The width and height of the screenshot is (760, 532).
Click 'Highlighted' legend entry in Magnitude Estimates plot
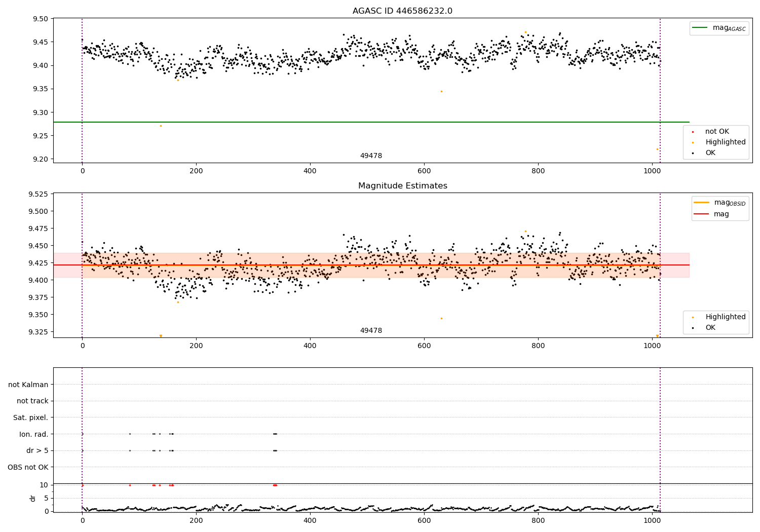725,317
